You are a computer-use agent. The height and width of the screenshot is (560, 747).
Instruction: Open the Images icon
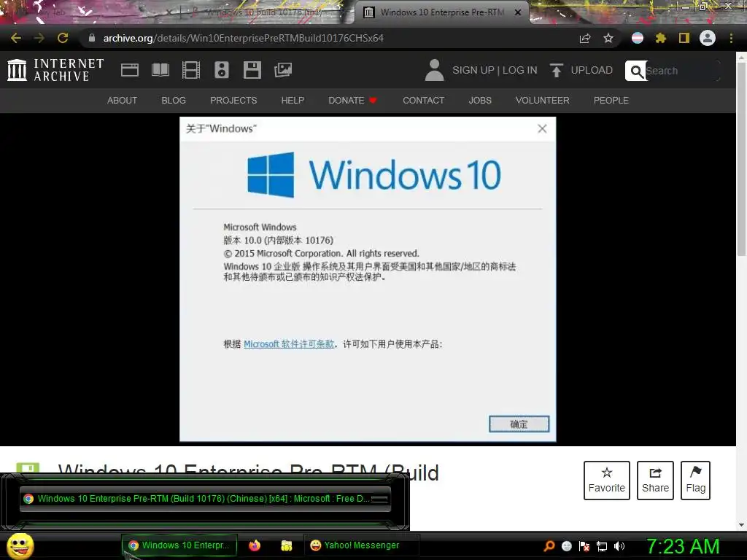(283, 70)
